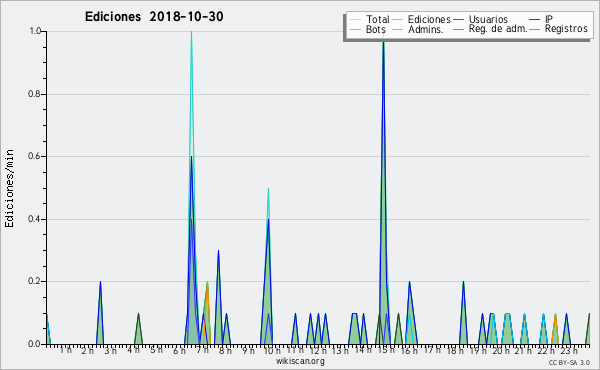This screenshot has height=370, width=600.
Task: Click the 'Bots' legend label
Action: pos(375,29)
